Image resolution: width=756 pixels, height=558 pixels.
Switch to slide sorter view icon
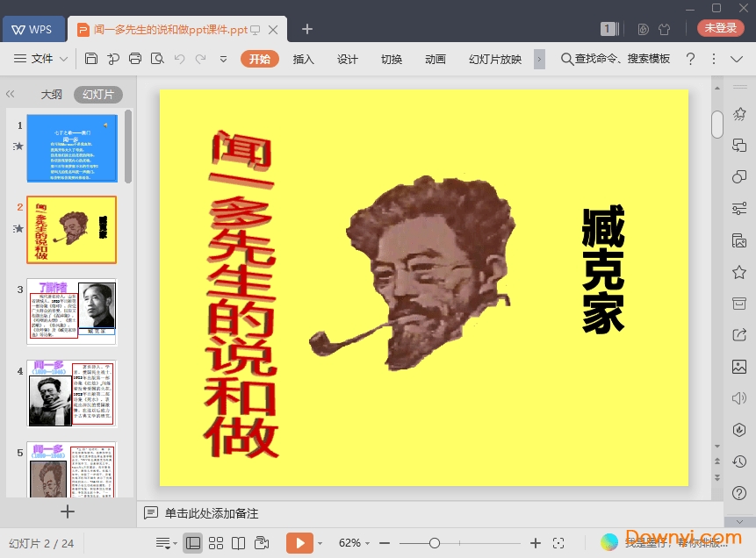216,542
